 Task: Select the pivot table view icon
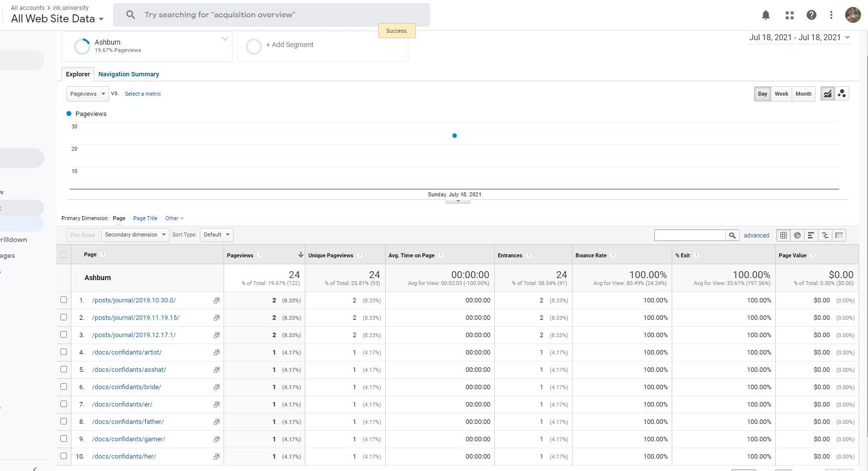coord(839,235)
